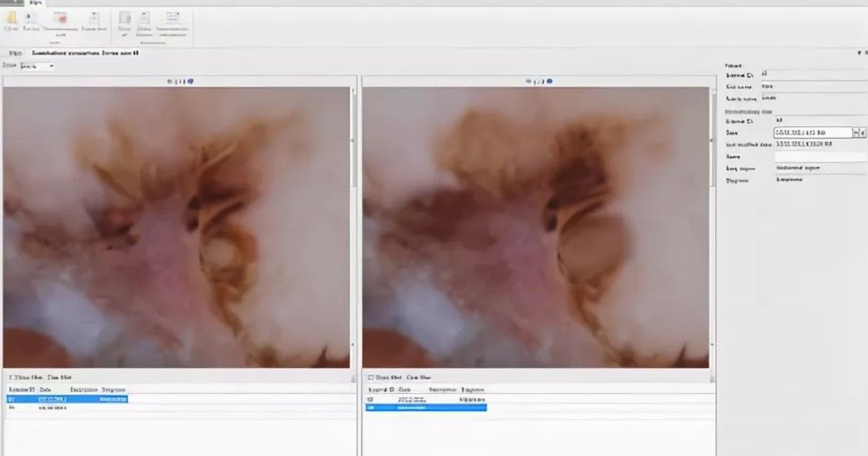Click the yellow folder icon in the ribbon
This screenshot has height=456, width=868.
[x=11, y=19]
